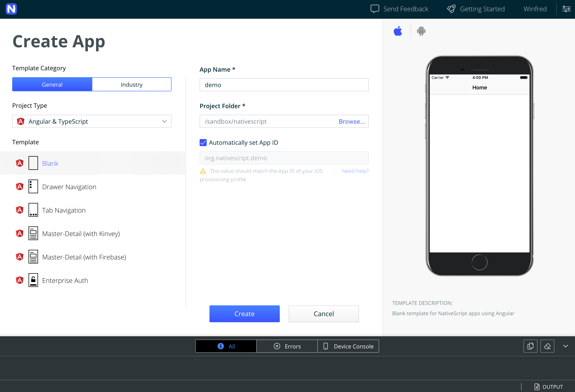Image resolution: width=575 pixels, height=392 pixels.
Task: Open settings sliders icon in top bar
Action: point(566,9)
